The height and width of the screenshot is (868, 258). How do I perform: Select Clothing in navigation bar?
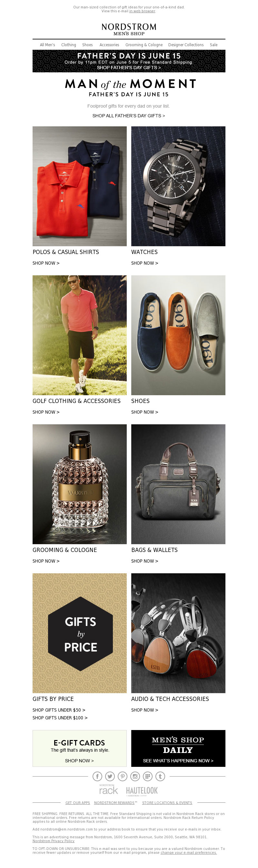click(69, 45)
